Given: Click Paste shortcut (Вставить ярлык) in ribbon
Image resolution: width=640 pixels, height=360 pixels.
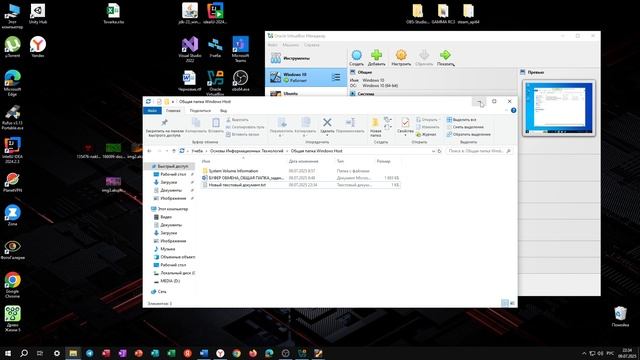Looking at the screenshot, I should point(242,134).
